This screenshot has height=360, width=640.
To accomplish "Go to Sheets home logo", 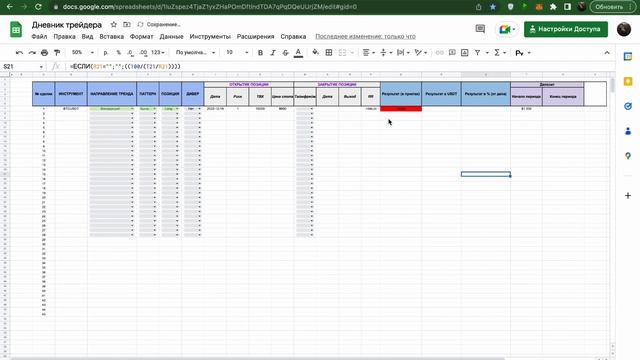I will (x=16, y=30).
